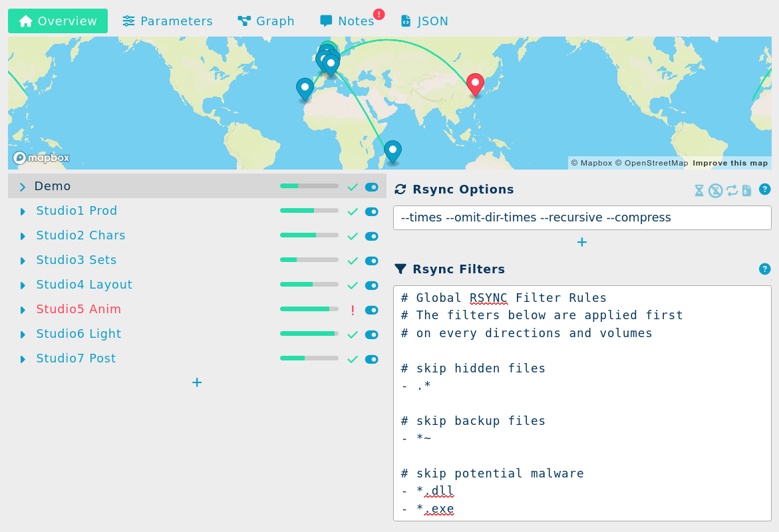Collapse the Demo entry
This screenshot has width=779, height=532.
click(21, 187)
